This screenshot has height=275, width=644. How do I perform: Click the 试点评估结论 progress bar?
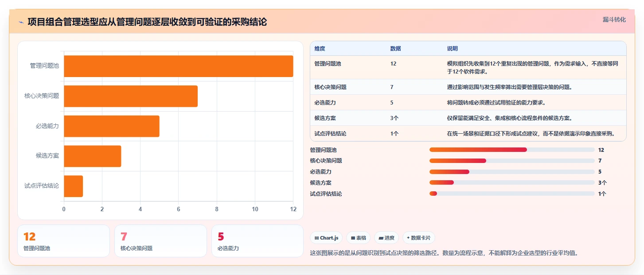coord(512,194)
